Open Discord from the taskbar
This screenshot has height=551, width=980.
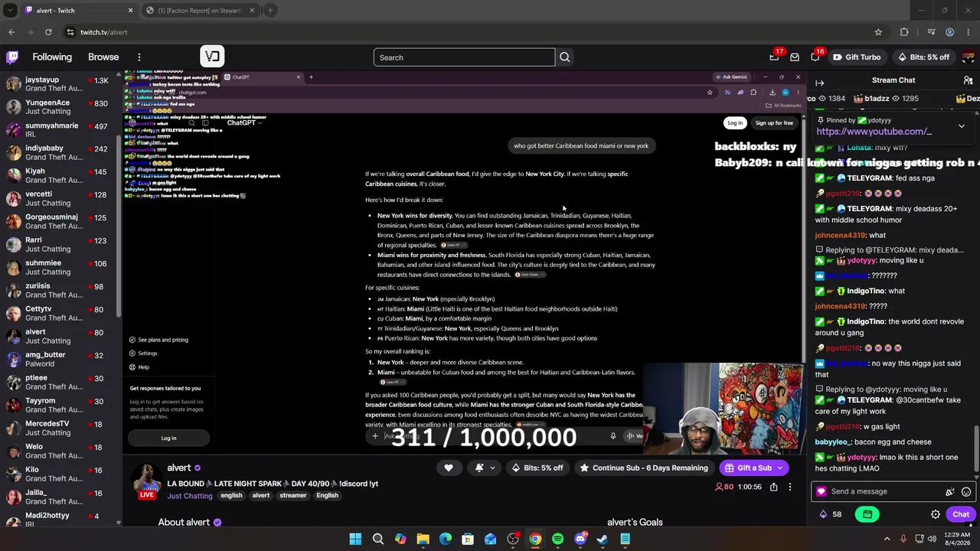[x=580, y=539]
